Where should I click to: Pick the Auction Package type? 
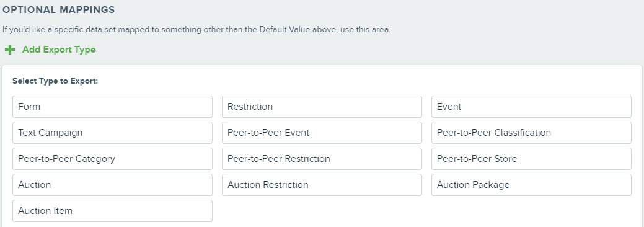coord(531,185)
